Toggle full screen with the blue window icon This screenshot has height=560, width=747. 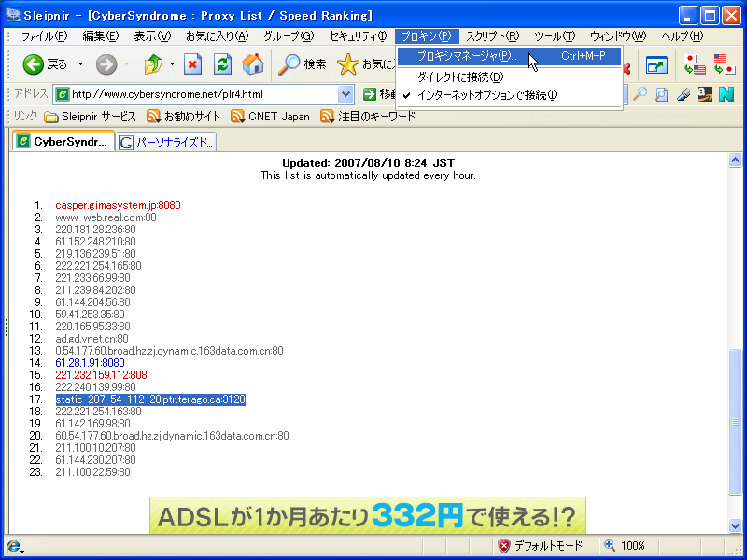[x=656, y=65]
